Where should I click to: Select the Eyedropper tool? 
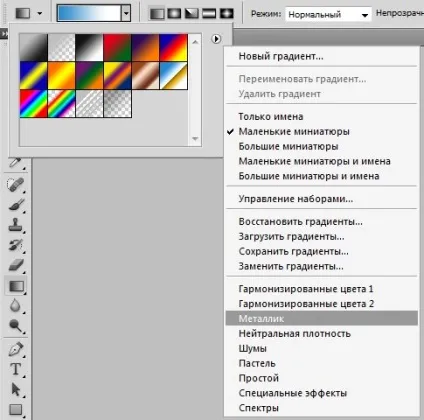(x=15, y=162)
